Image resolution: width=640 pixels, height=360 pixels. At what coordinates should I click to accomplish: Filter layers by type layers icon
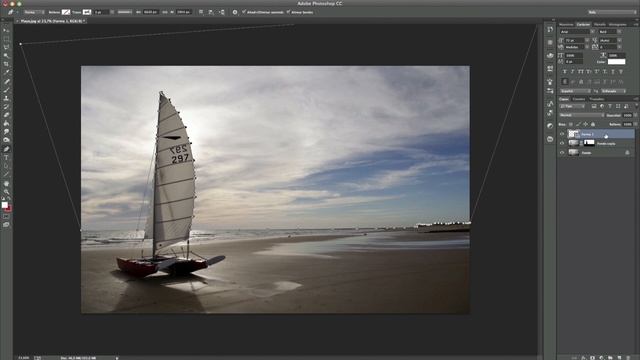click(x=610, y=106)
